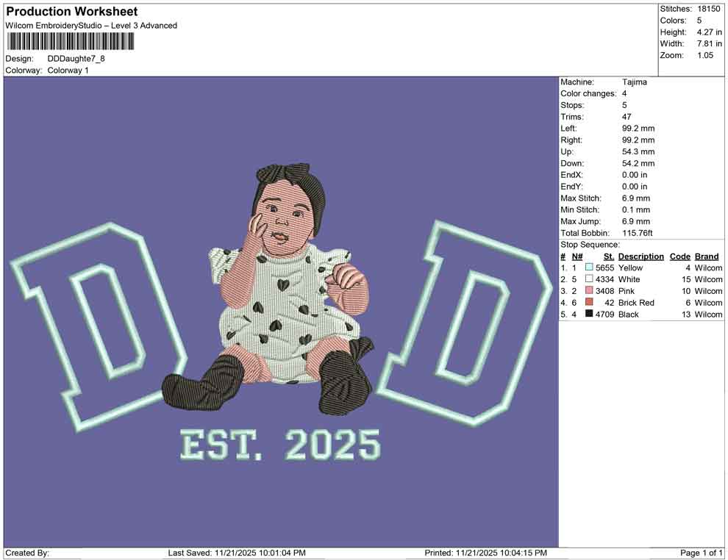Screen dimensions: 728x560
Task: Click the Height value '4.27 in'
Action: 709,32
